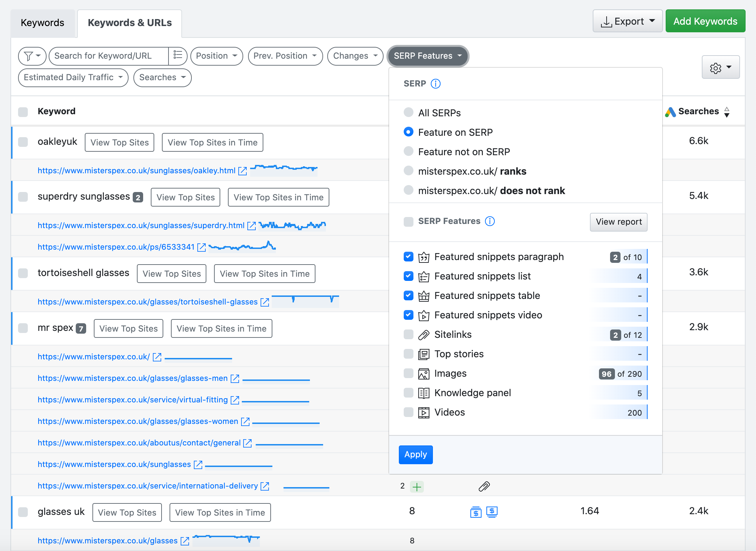Viewport: 756px width, 551px height.
Task: Click the Sitelinks paperclip icon
Action: coord(424,335)
